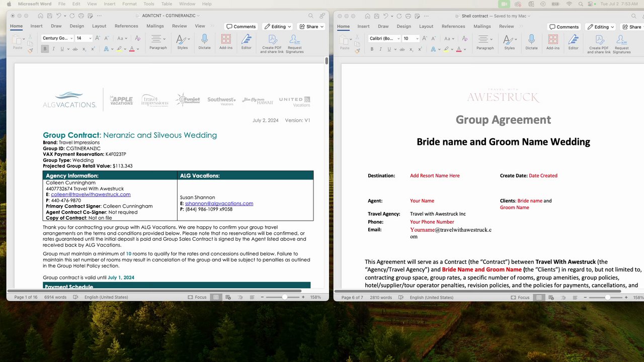Image resolution: width=644 pixels, height=362 pixels.
Task: Clear formatting in the AGNTCNT window
Action: (137, 38)
